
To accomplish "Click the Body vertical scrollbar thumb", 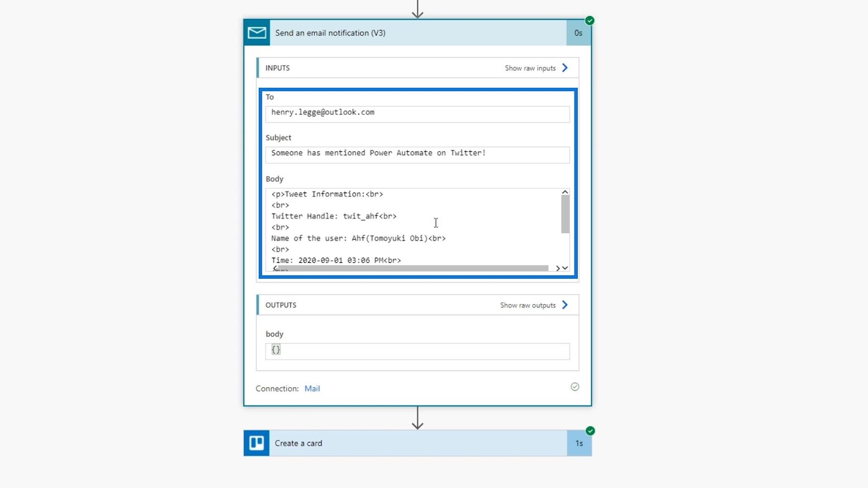I will pos(565,214).
